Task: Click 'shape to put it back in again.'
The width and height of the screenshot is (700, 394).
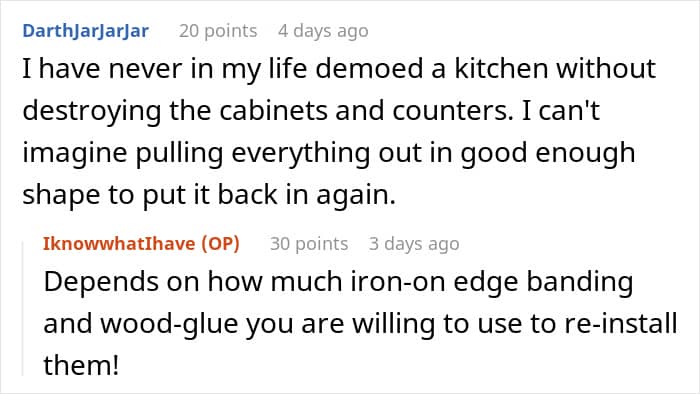Action: tap(209, 195)
